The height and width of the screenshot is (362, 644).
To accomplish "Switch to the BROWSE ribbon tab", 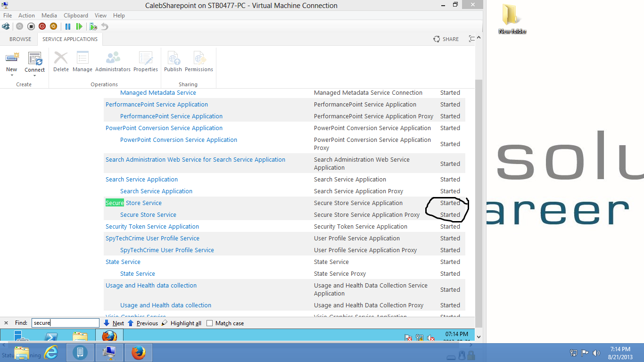I will click(20, 39).
